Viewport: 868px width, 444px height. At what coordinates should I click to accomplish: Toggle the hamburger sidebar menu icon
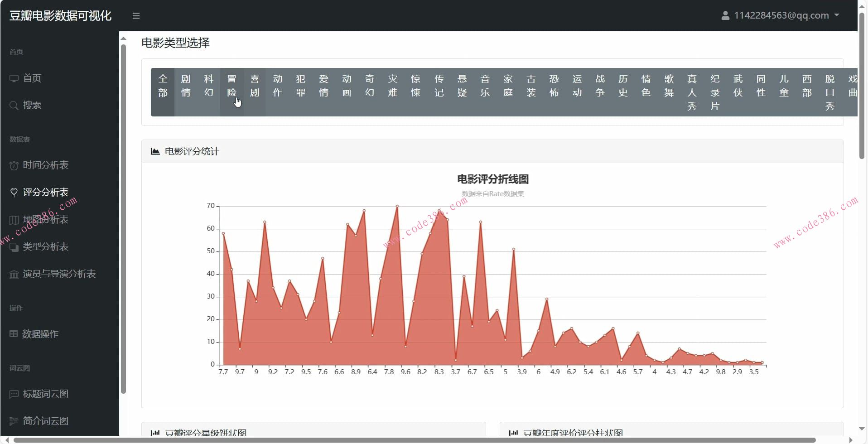[x=136, y=16]
